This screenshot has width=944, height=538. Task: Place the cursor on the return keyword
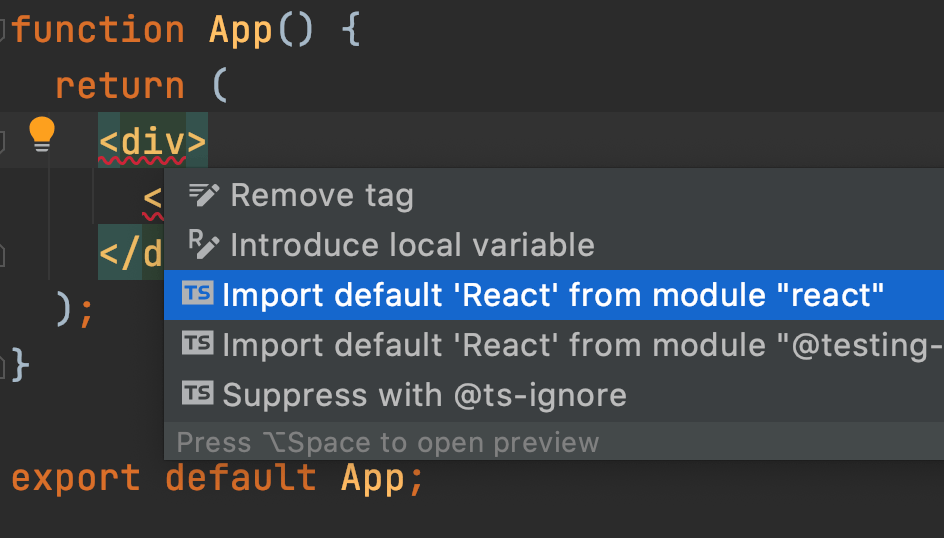tap(120, 86)
